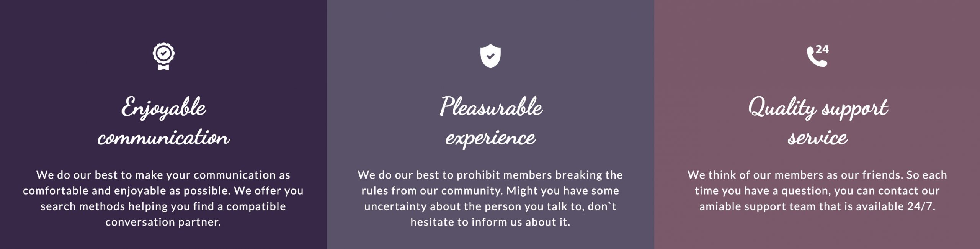The height and width of the screenshot is (249, 980).
Task: Click the line 'rules from our community. Might you have some'
Action: click(x=490, y=191)
